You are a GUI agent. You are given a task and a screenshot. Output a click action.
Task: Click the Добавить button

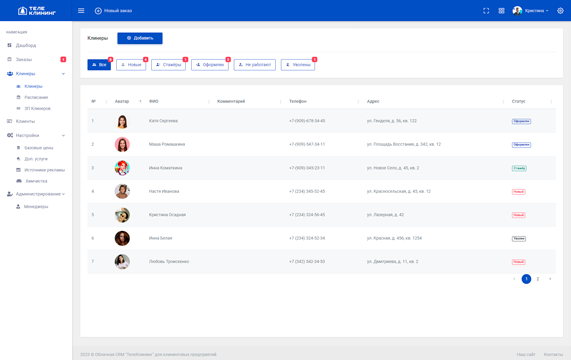[x=140, y=38]
